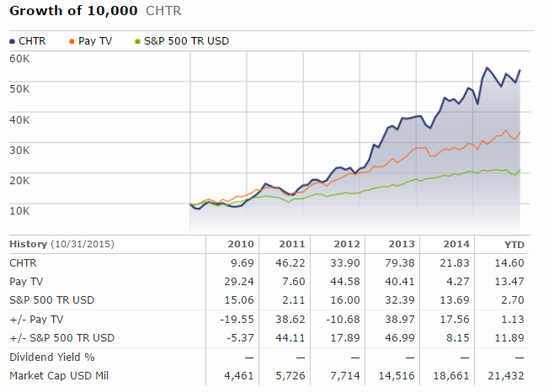Click the 60K axis label
Image resolution: width=549 pixels, height=392 pixels.
click(19, 58)
